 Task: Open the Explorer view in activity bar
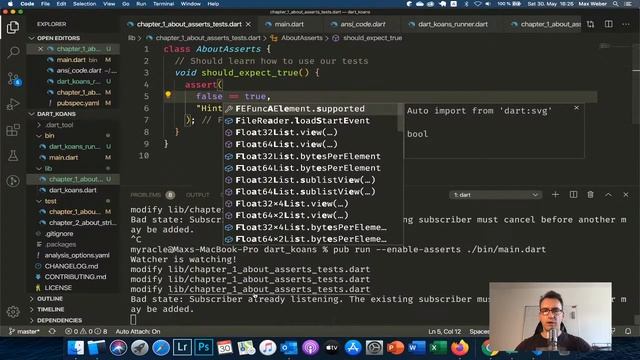click(13, 27)
